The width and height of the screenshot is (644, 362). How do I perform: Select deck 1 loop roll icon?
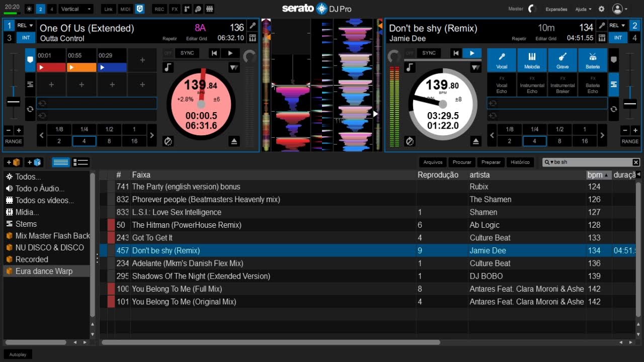(30, 109)
